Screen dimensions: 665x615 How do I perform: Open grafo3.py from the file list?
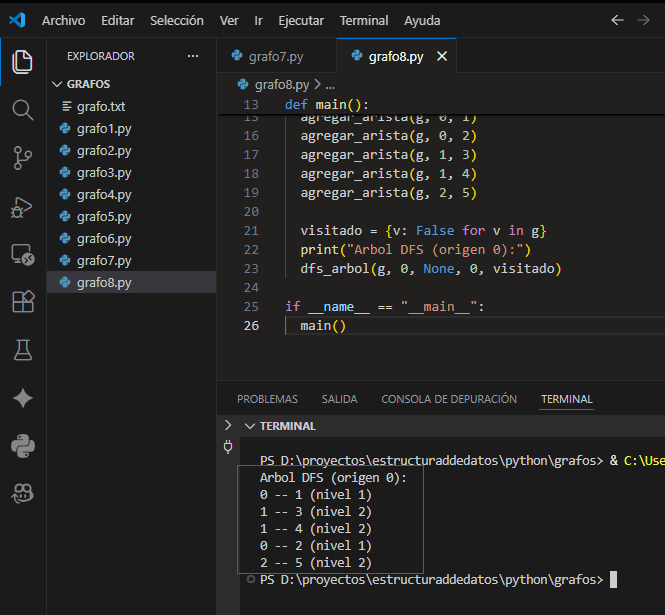(x=103, y=173)
